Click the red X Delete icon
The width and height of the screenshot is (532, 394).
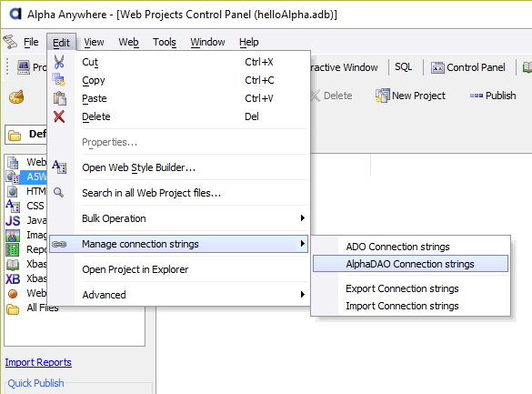59,116
